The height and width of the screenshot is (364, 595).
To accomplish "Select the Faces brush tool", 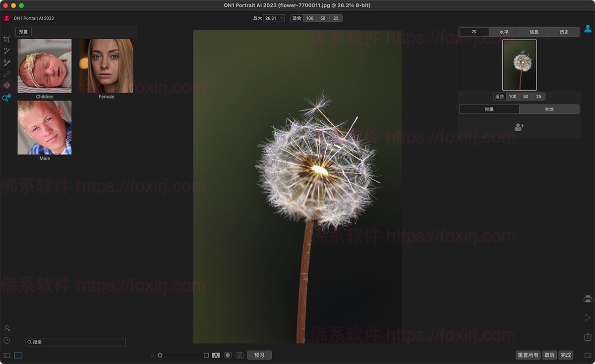I will click(x=7, y=63).
